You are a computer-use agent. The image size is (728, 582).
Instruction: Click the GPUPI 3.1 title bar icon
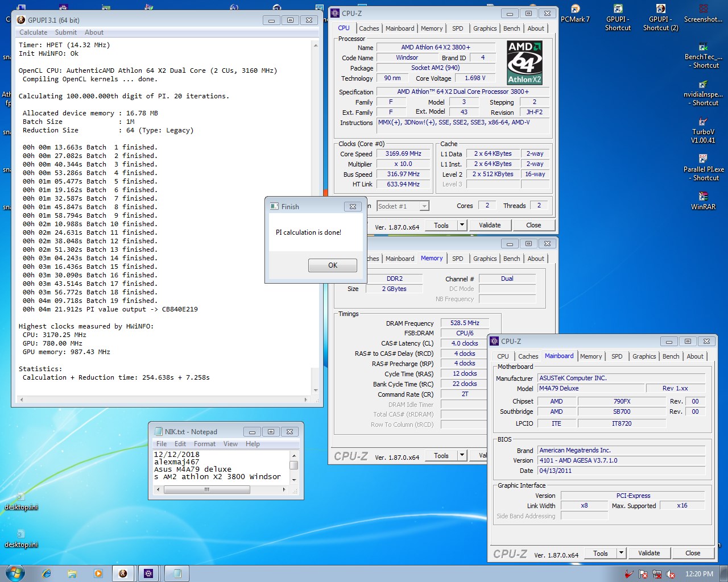[x=22, y=20]
